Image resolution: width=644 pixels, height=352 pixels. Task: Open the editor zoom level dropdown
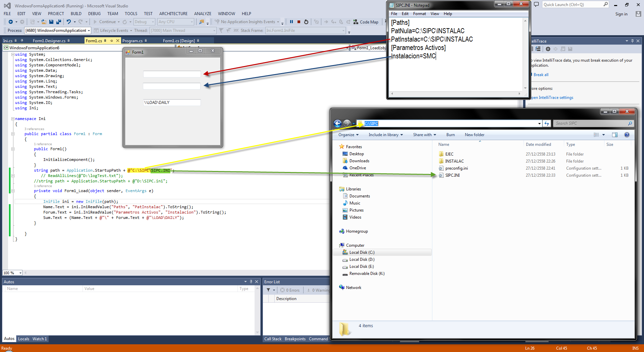point(20,273)
